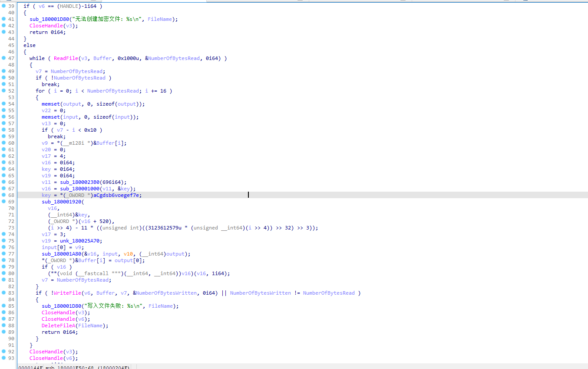Screen dimensions: 588x369
Task: Toggle the breakpoint dot on line 69
Action: pyautogui.click(x=3, y=201)
